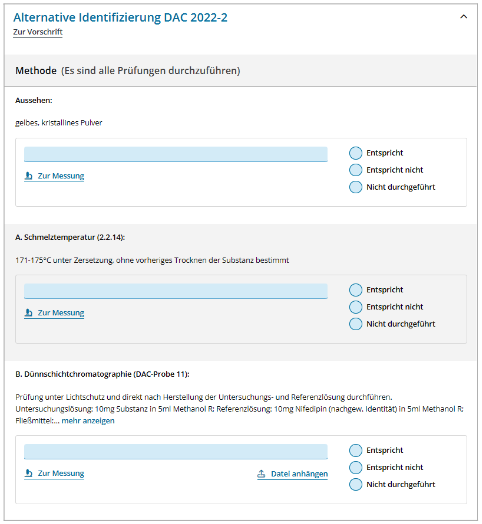Mark Dünnschichtchromatographie as Nicht durchgeführt
The image size is (482, 524).
(x=356, y=484)
